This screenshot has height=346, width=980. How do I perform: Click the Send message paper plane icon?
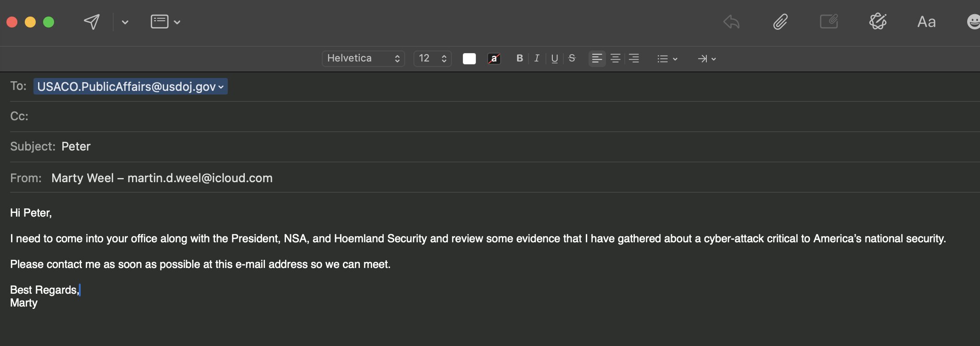[x=92, y=22]
